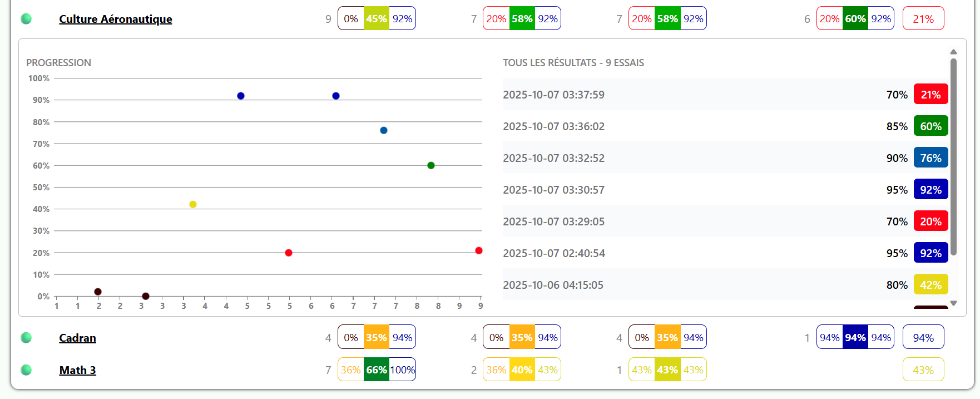Click the scroll-down arrow of the results list
The height and width of the screenshot is (399, 980).
coord(953,303)
